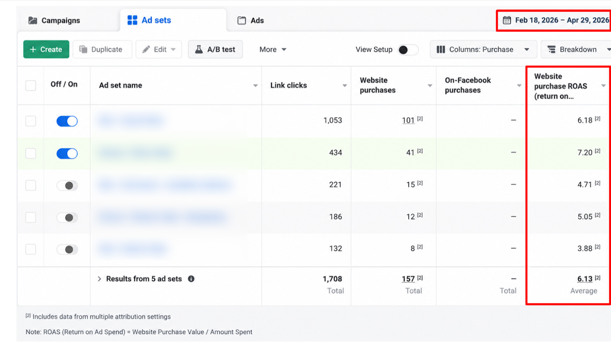The image size is (611, 364).
Task: Click the 1,708 total link clicks value
Action: click(332, 279)
